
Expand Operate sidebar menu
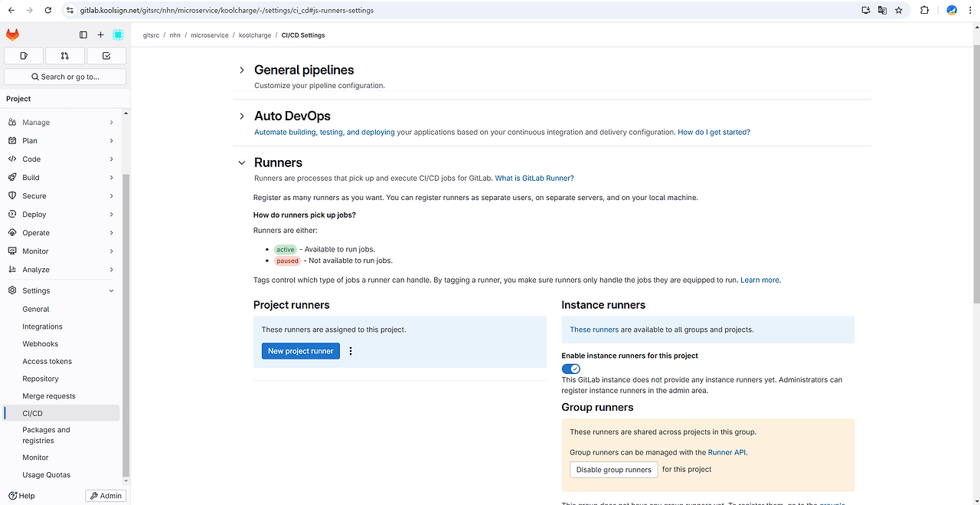[61, 233]
